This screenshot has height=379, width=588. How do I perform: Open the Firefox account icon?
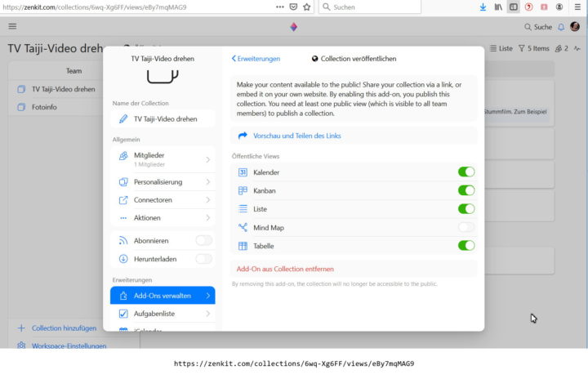(x=559, y=7)
